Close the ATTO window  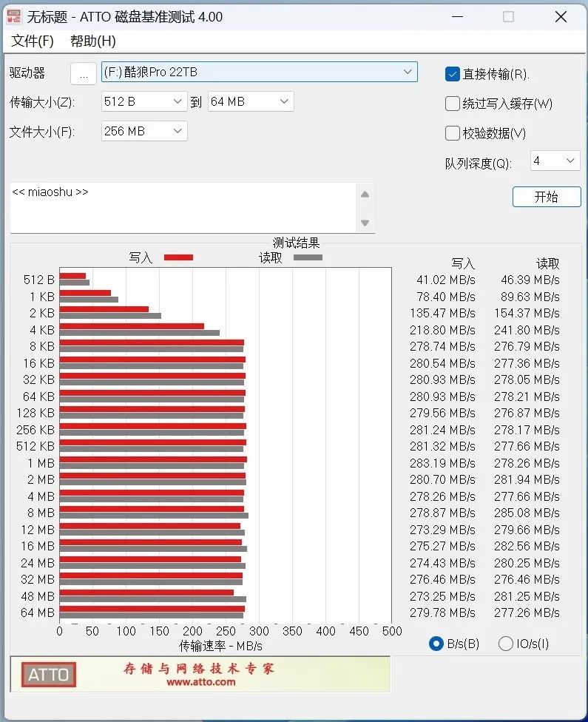click(x=561, y=17)
